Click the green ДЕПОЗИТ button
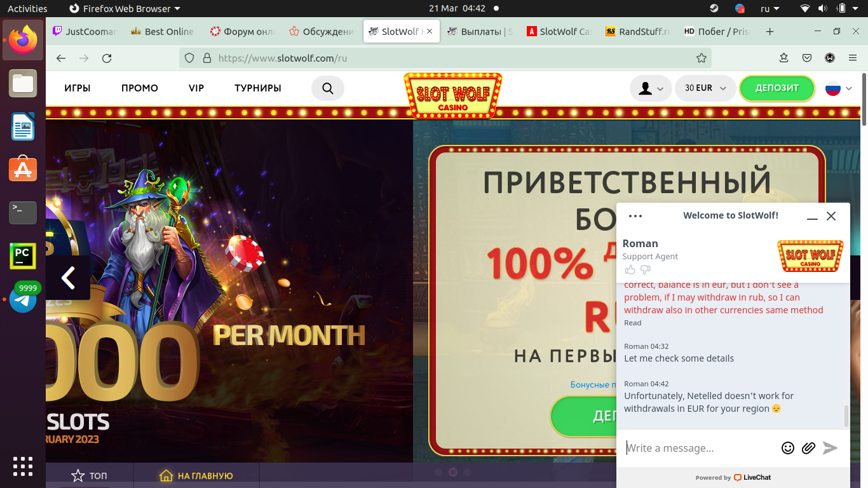 pyautogui.click(x=777, y=88)
